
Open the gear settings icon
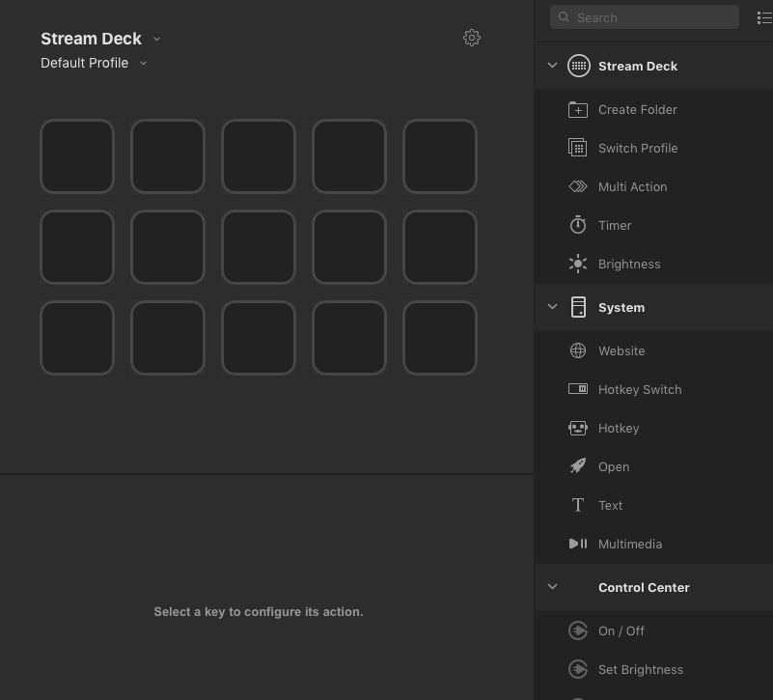click(472, 38)
